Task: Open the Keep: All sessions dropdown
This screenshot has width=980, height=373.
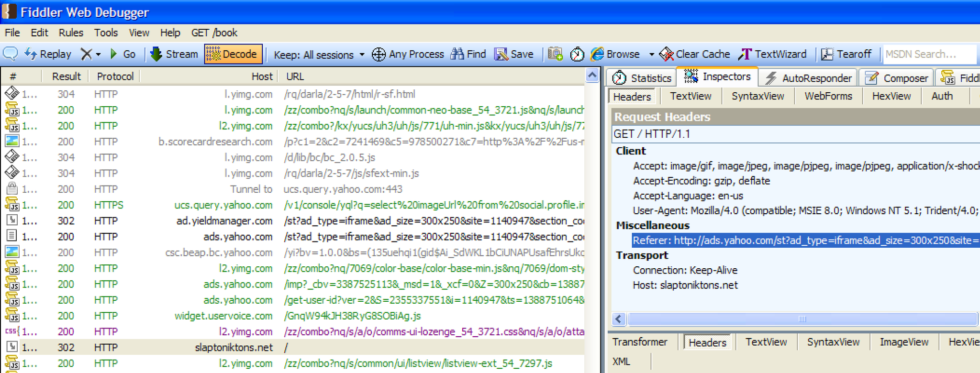Action: pyautogui.click(x=319, y=55)
